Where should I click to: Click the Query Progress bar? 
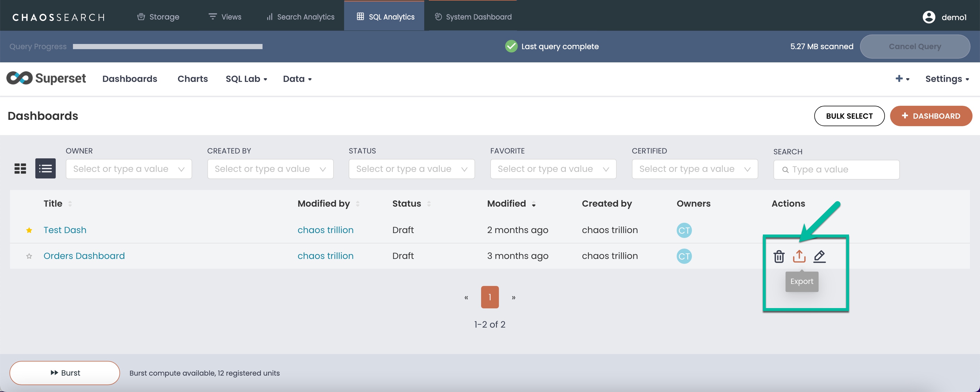167,47
